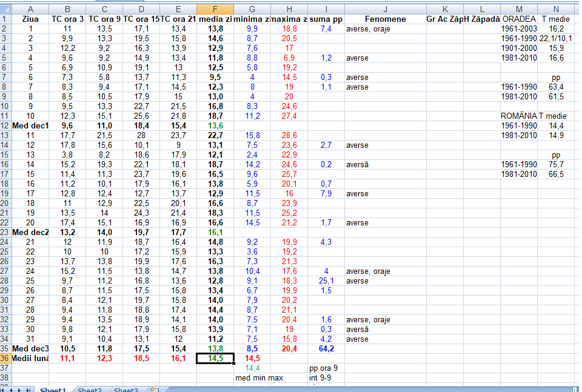The height and width of the screenshot is (392, 582).
Task: Select the highlighted row 36 header
Action: [5, 358]
